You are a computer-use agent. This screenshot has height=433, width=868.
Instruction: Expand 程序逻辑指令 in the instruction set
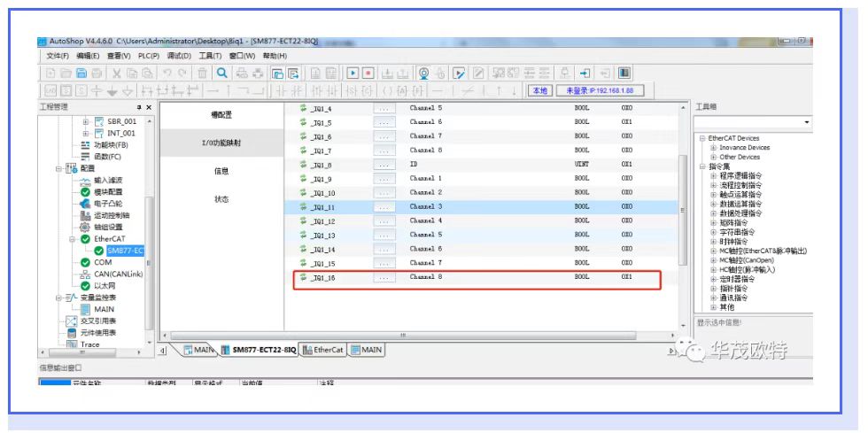tap(714, 176)
